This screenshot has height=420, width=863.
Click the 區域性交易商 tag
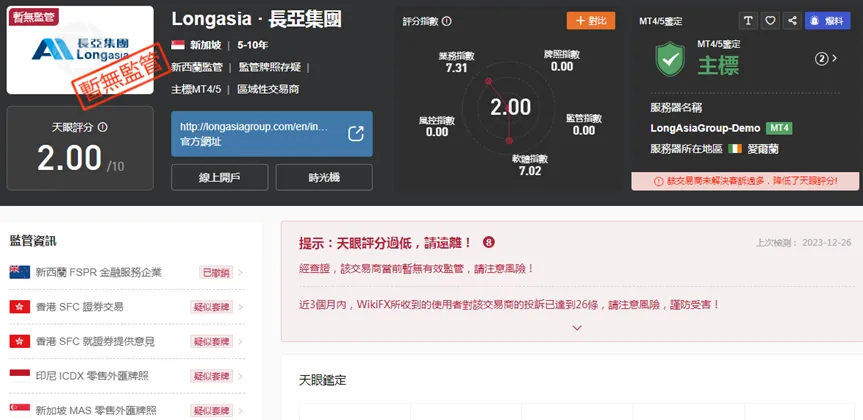tap(268, 89)
